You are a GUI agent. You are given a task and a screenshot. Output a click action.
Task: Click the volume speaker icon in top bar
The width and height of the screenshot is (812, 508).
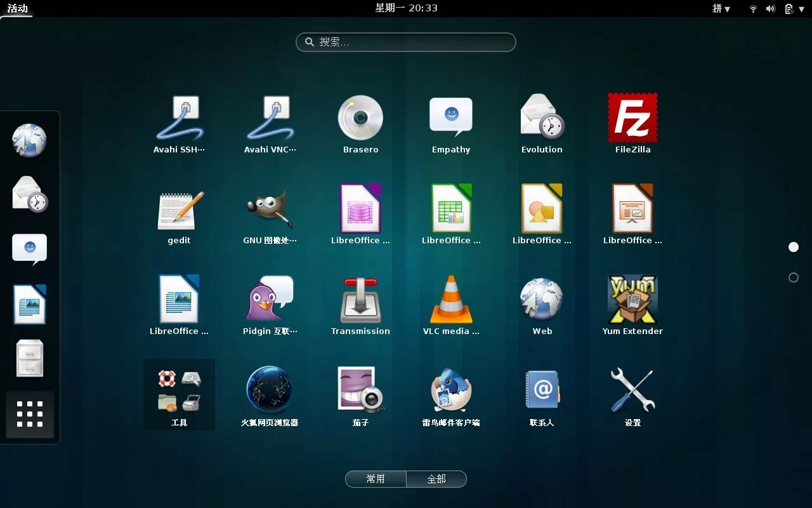click(771, 8)
